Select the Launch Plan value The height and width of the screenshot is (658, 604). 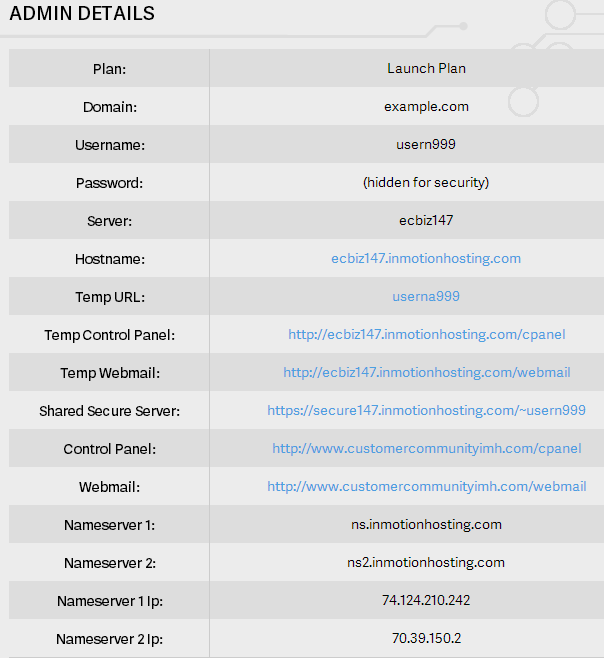tap(426, 68)
